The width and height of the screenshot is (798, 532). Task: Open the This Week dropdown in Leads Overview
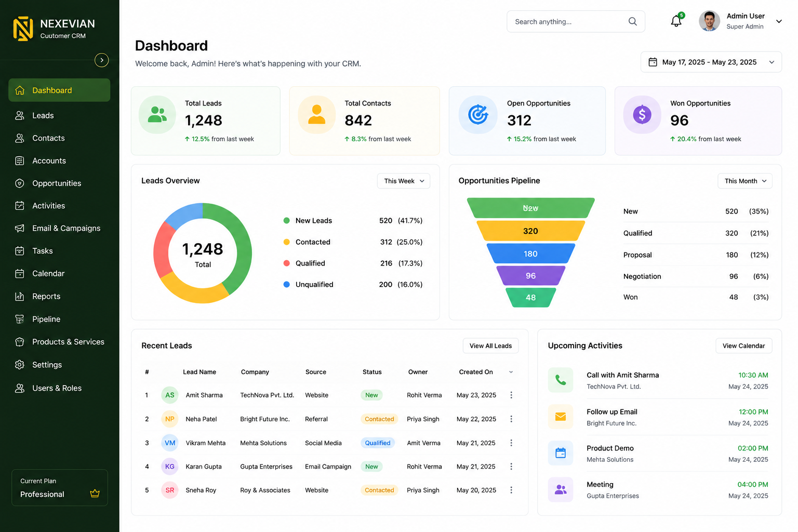404,181
